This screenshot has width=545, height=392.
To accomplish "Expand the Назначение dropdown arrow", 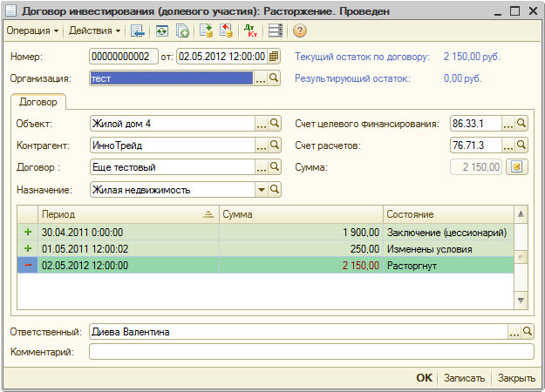I will point(262,190).
